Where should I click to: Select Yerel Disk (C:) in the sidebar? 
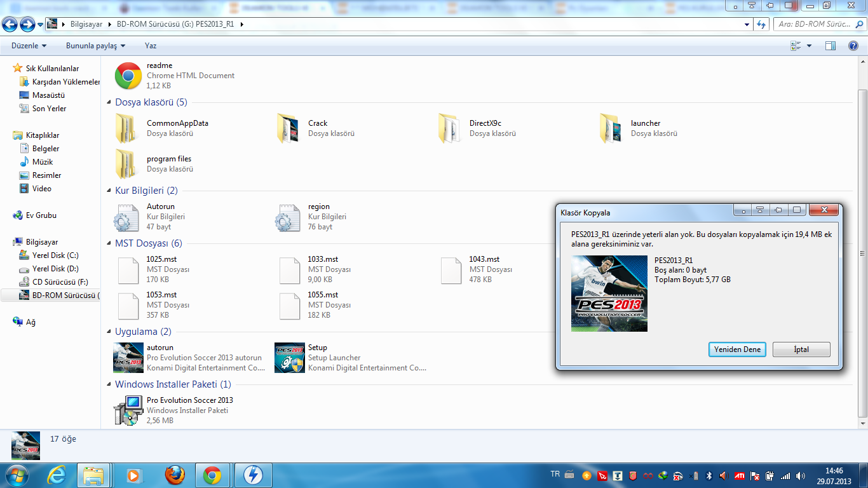point(49,255)
